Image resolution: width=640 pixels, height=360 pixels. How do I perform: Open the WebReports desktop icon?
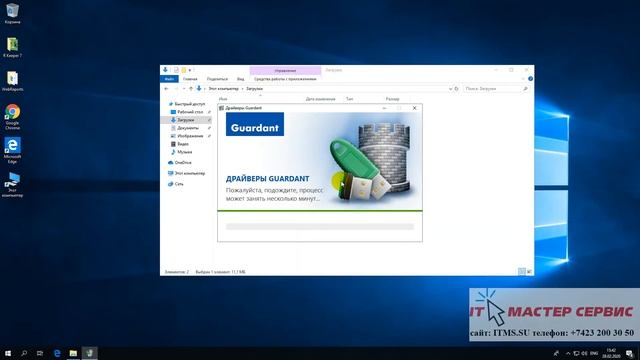[12, 81]
